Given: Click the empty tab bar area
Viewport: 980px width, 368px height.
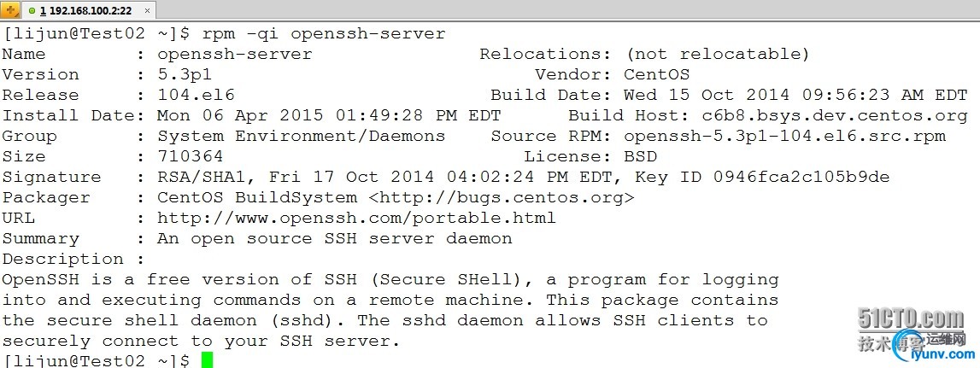Looking at the screenshot, I should tap(564, 11).
